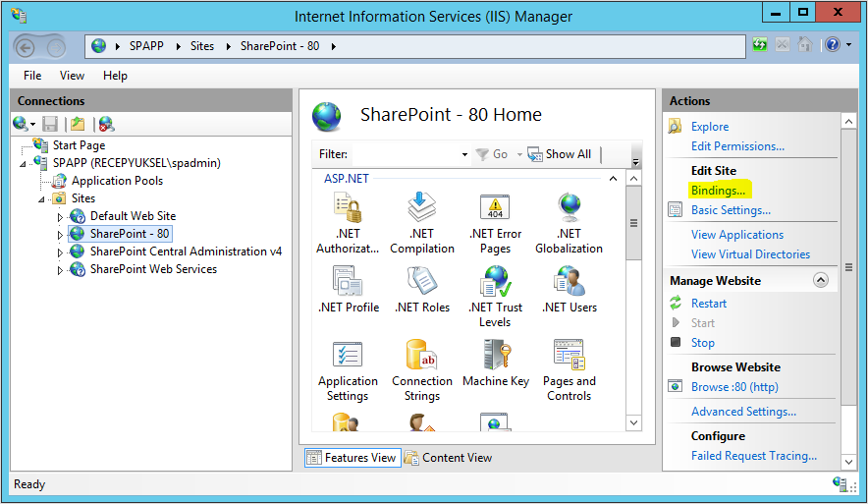868x504 pixels.
Task: Switch to Features View tab
Action: (x=353, y=458)
